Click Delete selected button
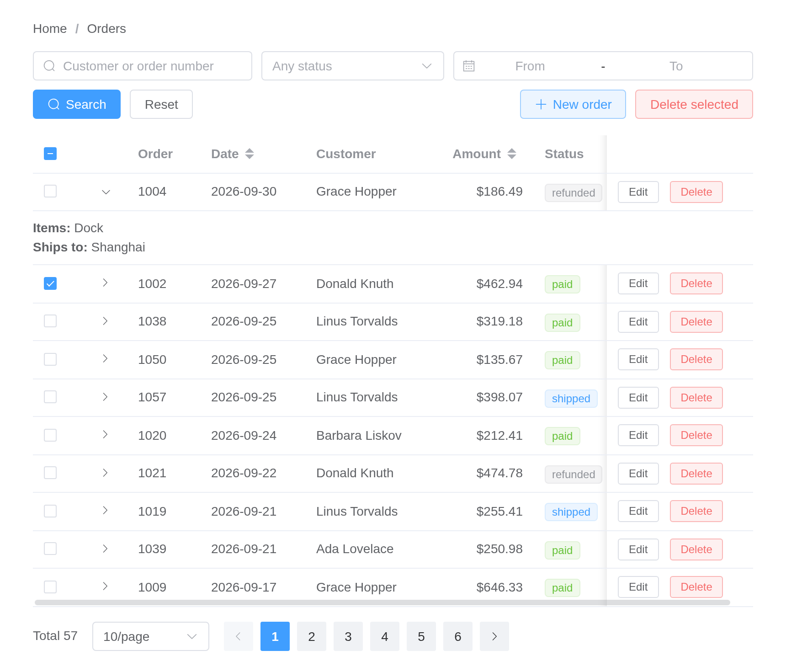The image size is (786, 672). [x=694, y=104]
